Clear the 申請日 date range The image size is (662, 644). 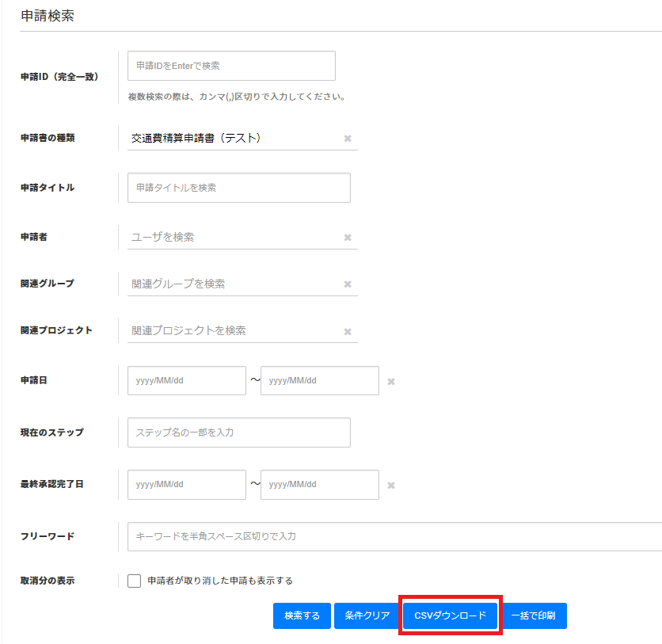[x=390, y=381]
